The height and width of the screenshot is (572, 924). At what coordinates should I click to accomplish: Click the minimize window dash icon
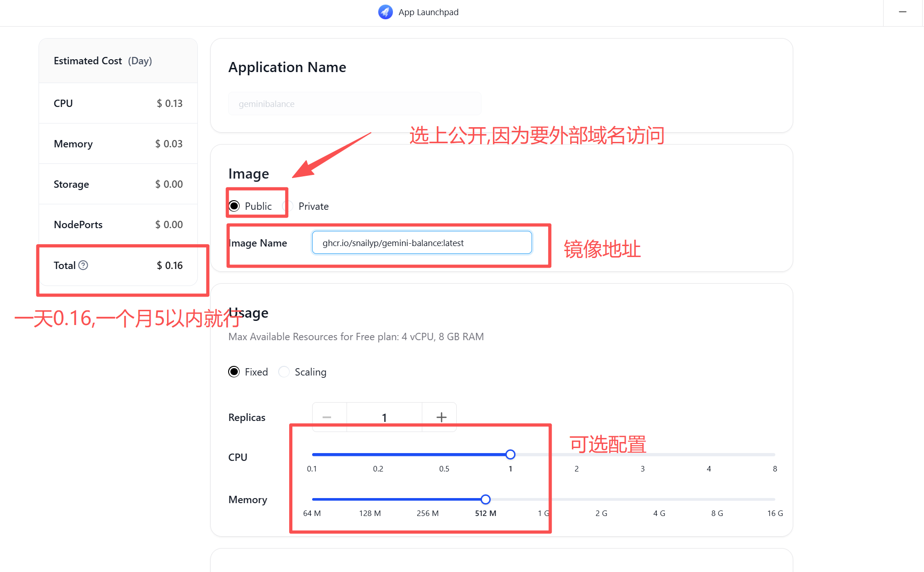tap(902, 12)
